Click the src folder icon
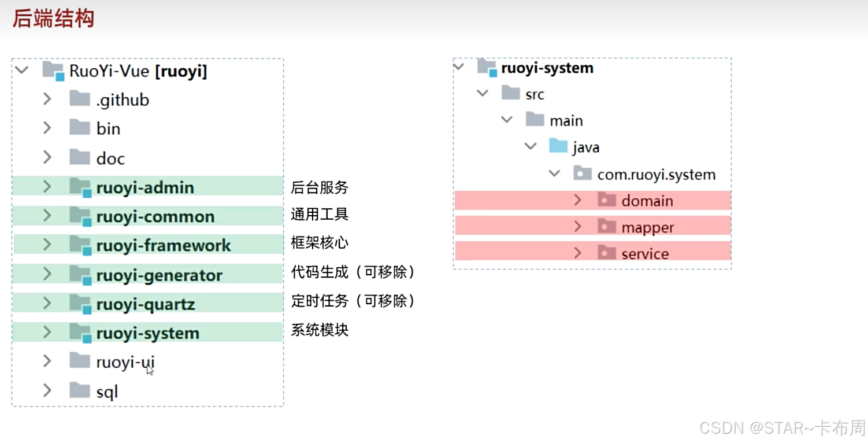The height and width of the screenshot is (443, 868). (x=511, y=93)
